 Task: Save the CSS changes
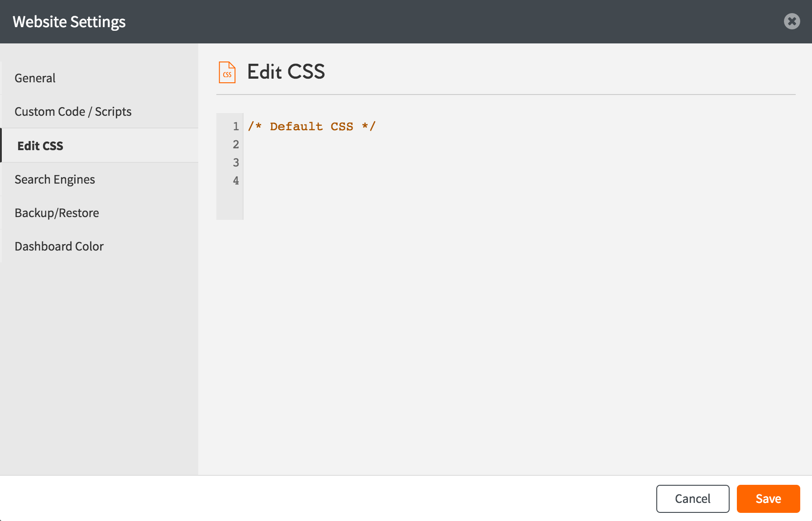pyautogui.click(x=768, y=499)
